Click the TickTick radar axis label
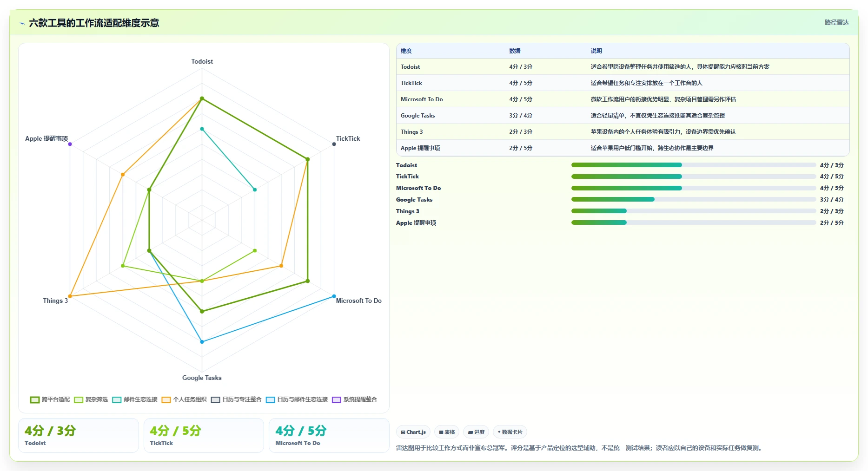Viewport: 868px width, 471px height. [348, 138]
